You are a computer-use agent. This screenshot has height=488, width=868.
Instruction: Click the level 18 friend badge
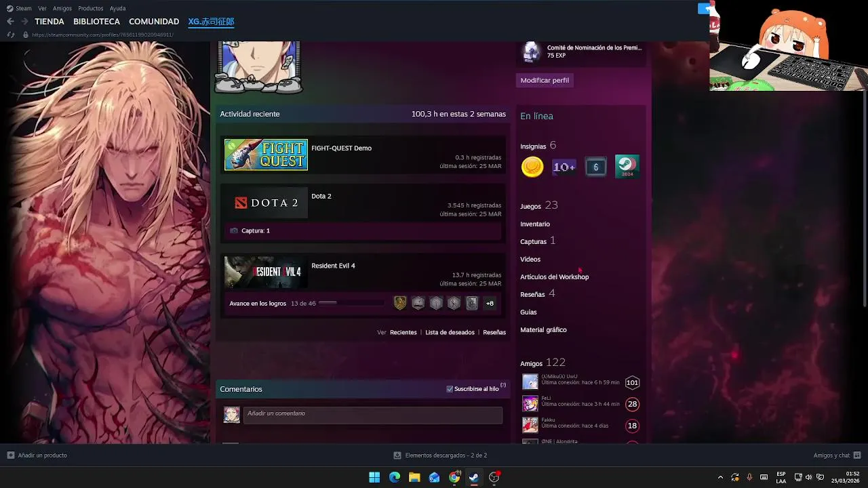tap(632, 426)
